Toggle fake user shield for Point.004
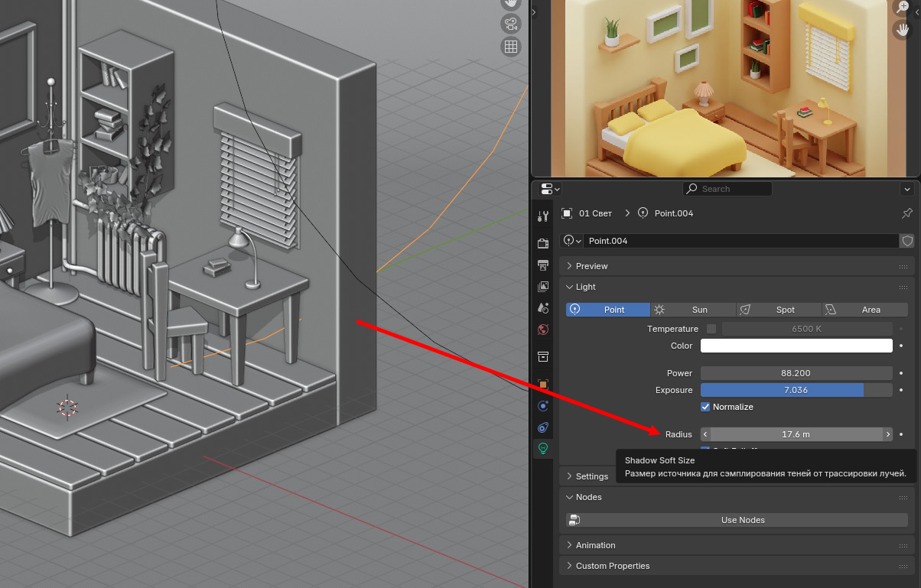921x588 pixels. 907,241
